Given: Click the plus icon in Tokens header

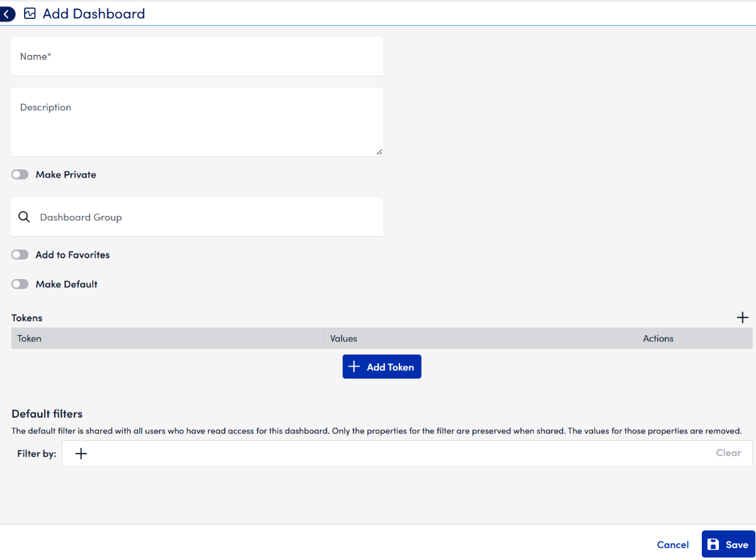Looking at the screenshot, I should 742,317.
